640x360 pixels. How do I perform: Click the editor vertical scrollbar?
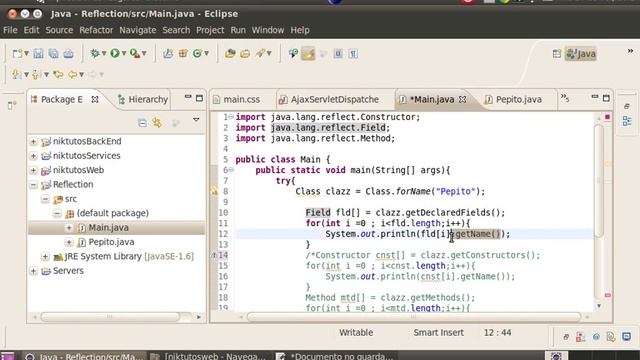pyautogui.click(x=599, y=181)
